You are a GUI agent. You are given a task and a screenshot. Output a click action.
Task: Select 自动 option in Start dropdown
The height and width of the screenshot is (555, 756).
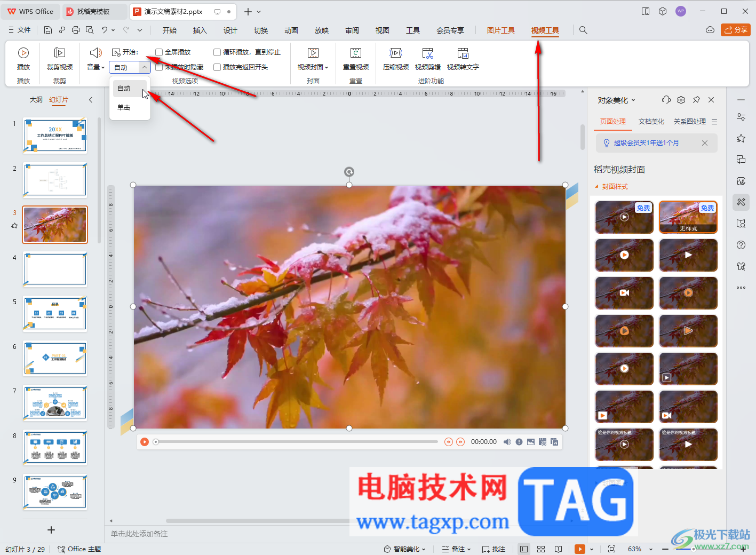[x=130, y=89]
